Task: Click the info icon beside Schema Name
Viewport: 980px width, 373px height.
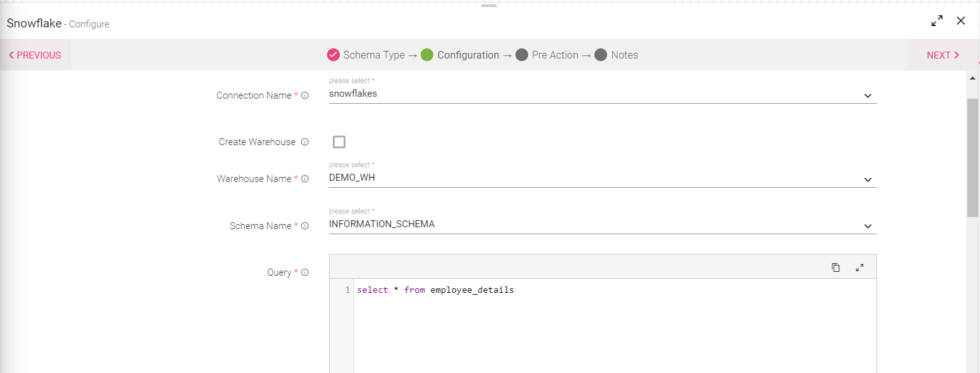Action: (305, 226)
